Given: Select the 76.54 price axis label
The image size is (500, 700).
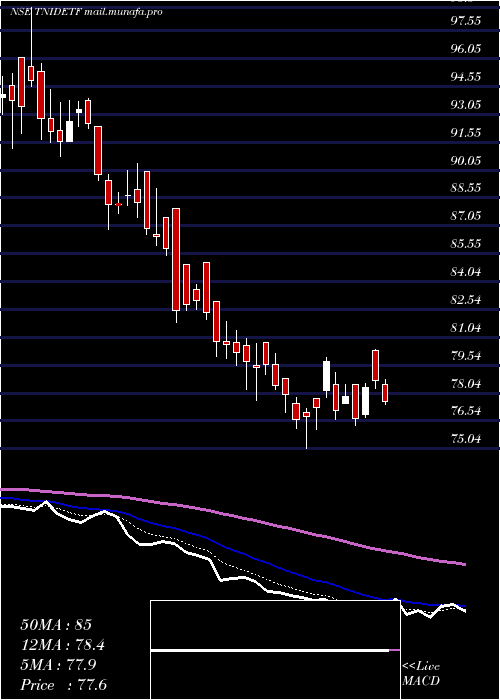Looking at the screenshot, I should point(466,411).
